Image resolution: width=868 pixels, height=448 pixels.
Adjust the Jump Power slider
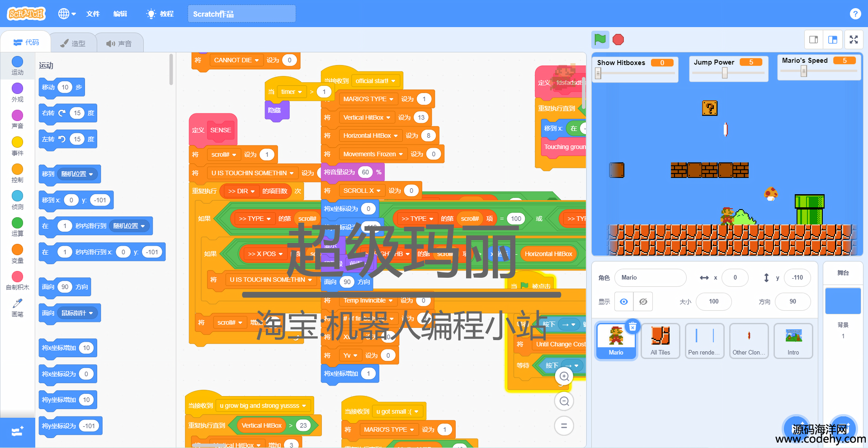(725, 73)
